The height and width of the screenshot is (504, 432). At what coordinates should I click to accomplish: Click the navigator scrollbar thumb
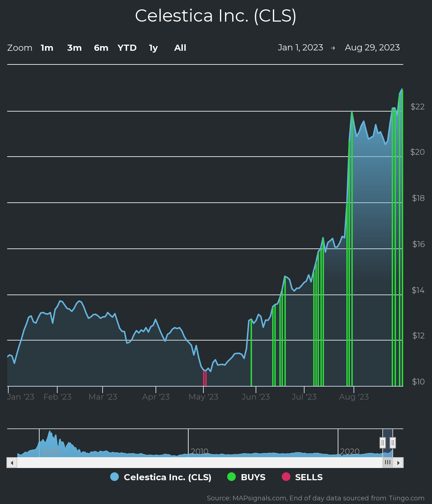[x=388, y=463]
